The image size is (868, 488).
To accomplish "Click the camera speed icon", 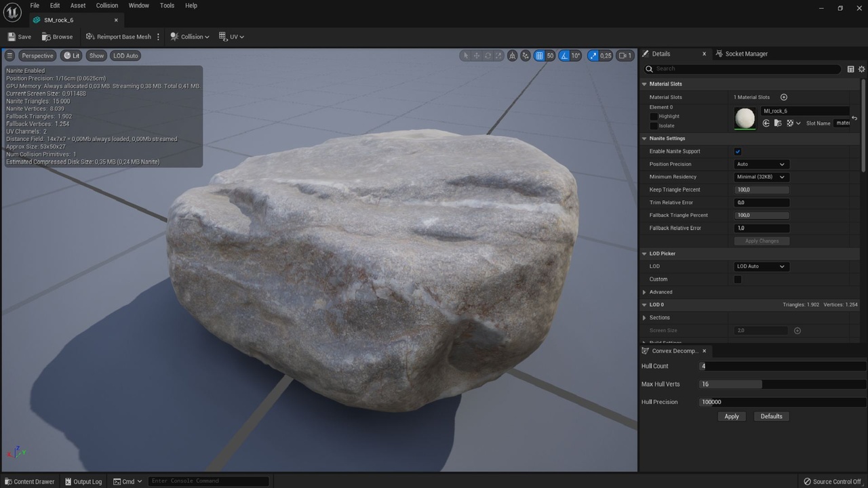I will click(x=625, y=56).
